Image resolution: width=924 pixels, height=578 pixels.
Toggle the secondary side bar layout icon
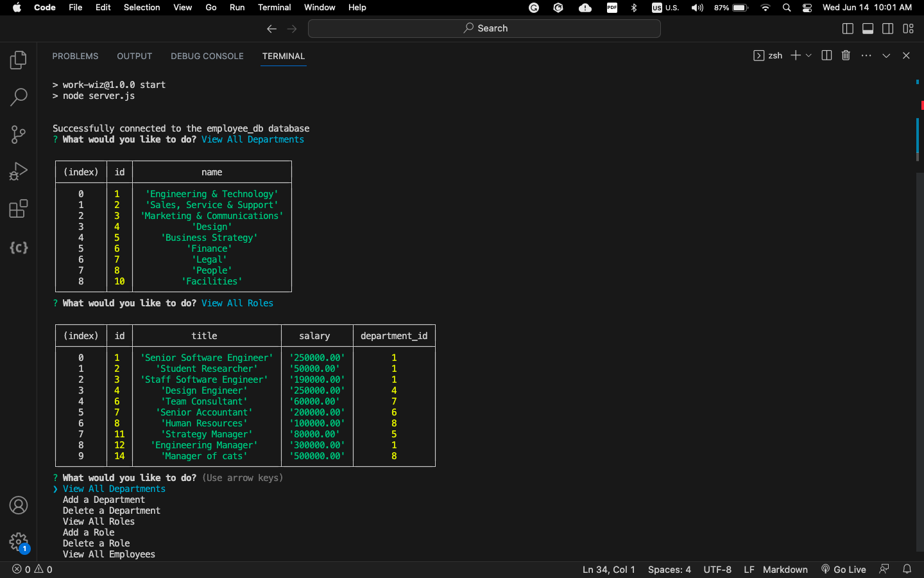pyautogui.click(x=888, y=29)
